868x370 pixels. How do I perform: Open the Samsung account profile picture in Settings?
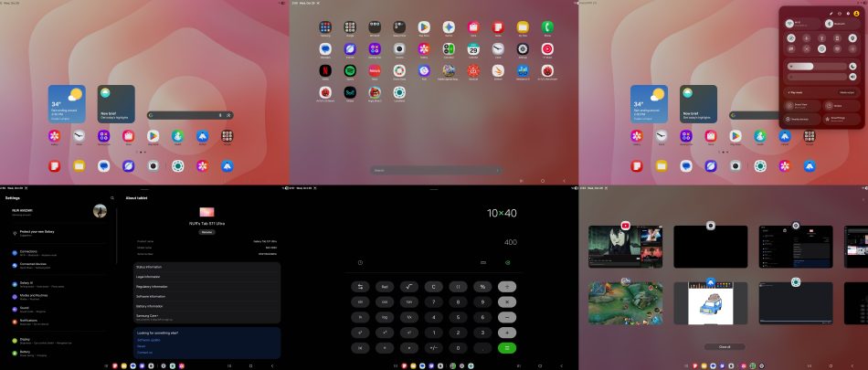tap(101, 211)
